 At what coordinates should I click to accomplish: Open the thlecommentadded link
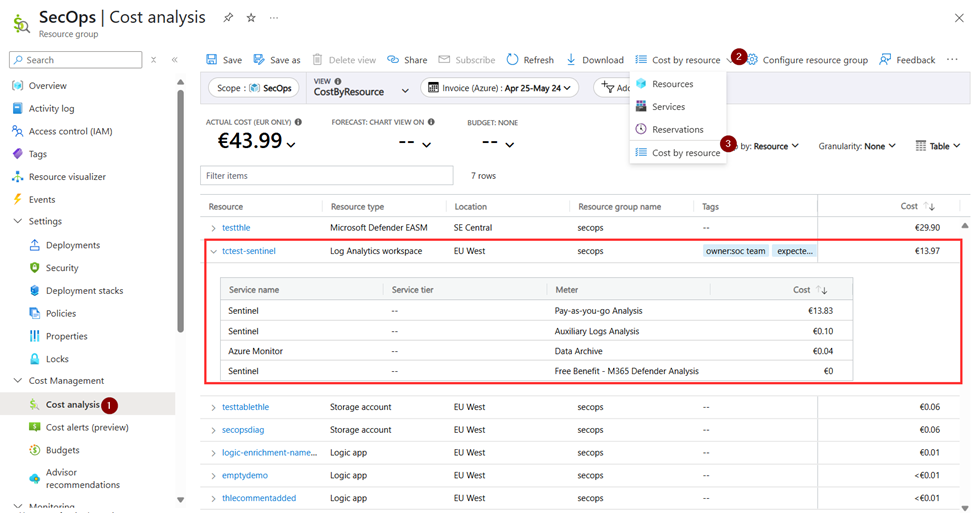[259, 498]
